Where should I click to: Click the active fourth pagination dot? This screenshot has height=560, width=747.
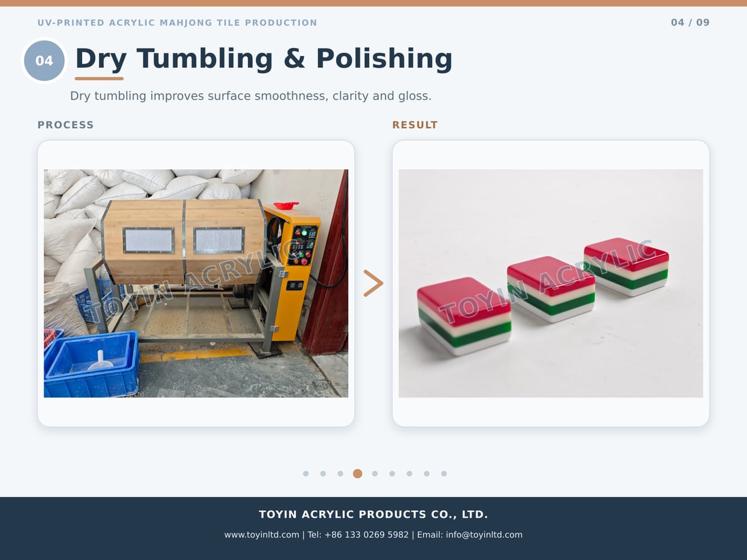[x=357, y=474]
